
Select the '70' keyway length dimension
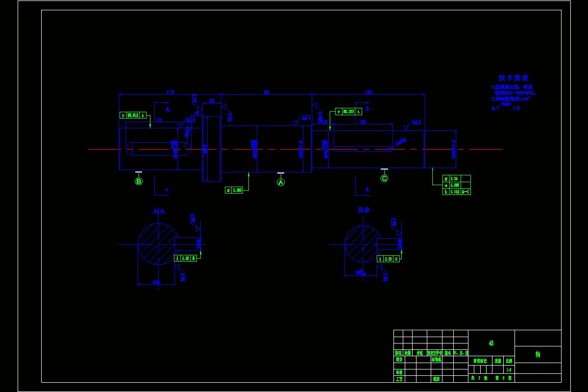coord(159,120)
